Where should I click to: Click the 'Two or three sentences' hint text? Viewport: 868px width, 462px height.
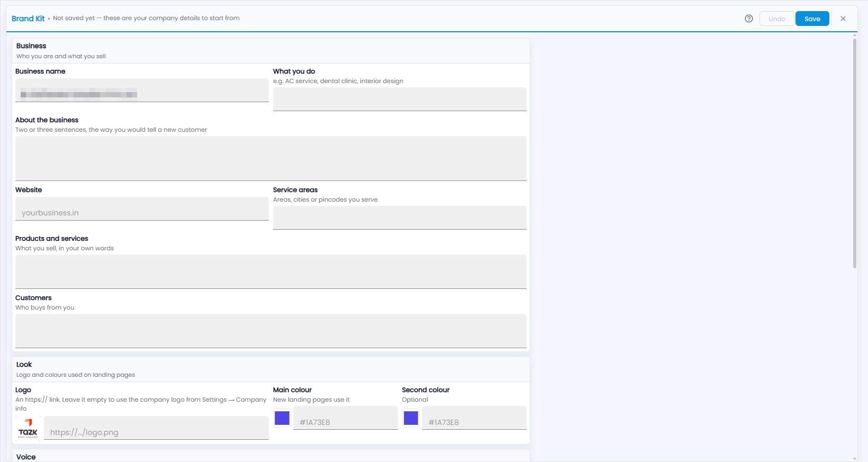[111, 130]
